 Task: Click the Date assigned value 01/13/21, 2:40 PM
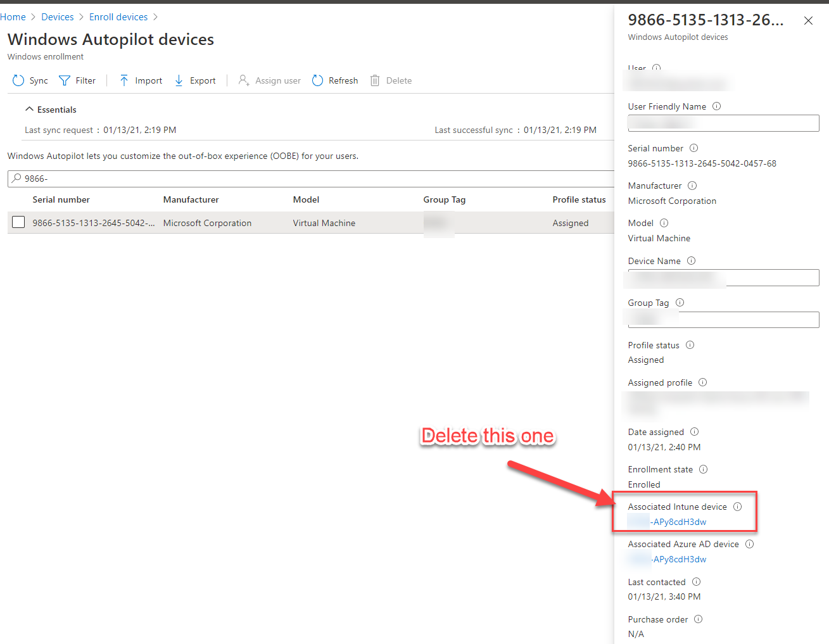tap(664, 447)
